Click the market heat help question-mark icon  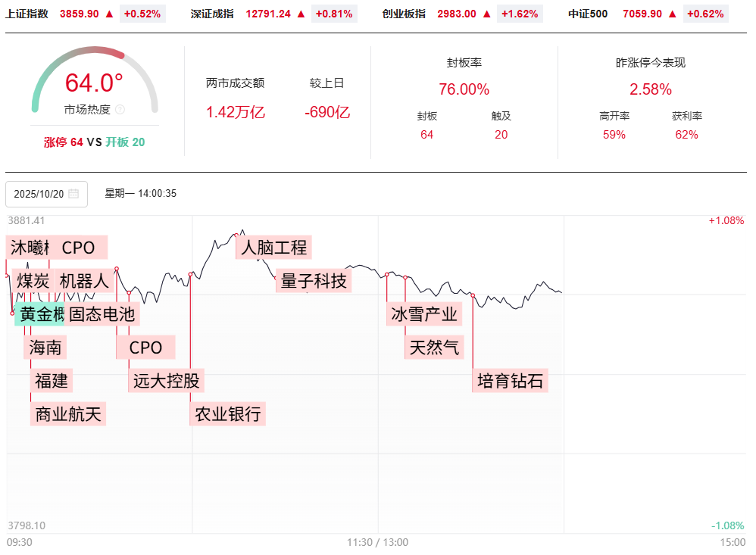[x=120, y=110]
